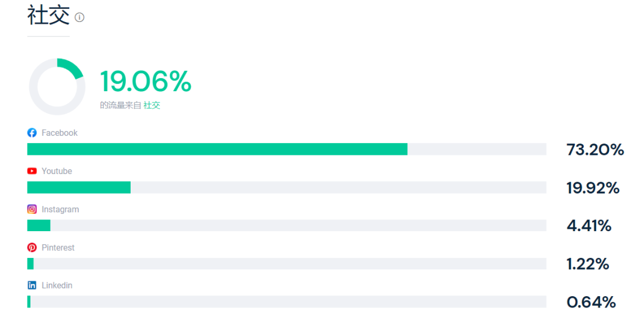
Task: Click the Youtube logo icon
Action: (32, 171)
